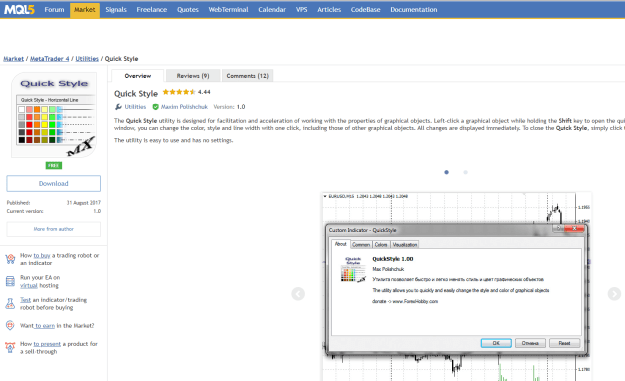This screenshot has height=381, width=625.
Task: Switch to Comments (12) tab
Action: [248, 76]
